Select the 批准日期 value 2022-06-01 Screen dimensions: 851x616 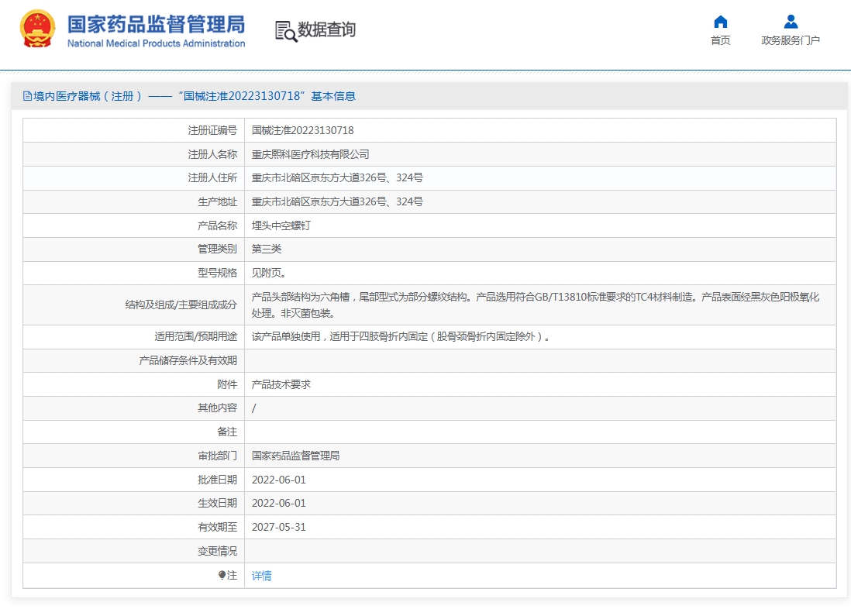coord(279,480)
